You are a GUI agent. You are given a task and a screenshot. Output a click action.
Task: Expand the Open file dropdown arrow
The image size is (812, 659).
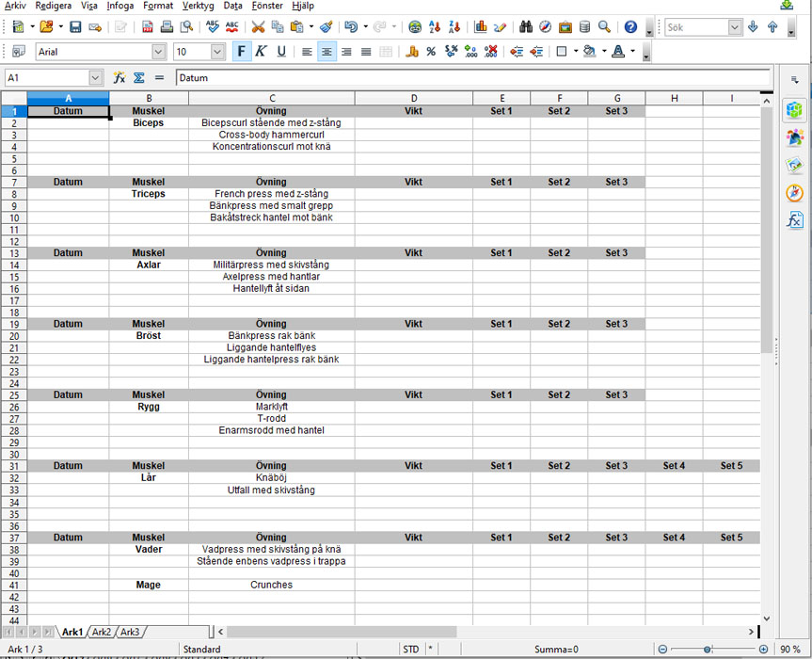[60, 27]
